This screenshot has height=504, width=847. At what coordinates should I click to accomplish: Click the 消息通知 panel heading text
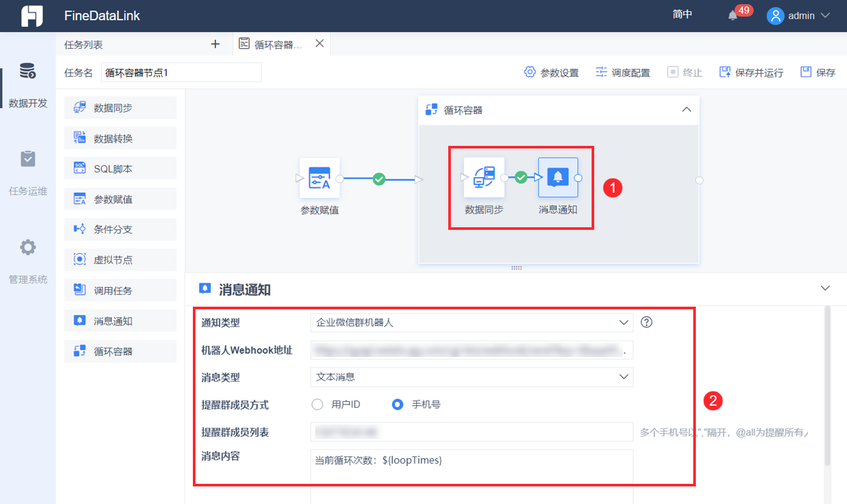click(245, 290)
